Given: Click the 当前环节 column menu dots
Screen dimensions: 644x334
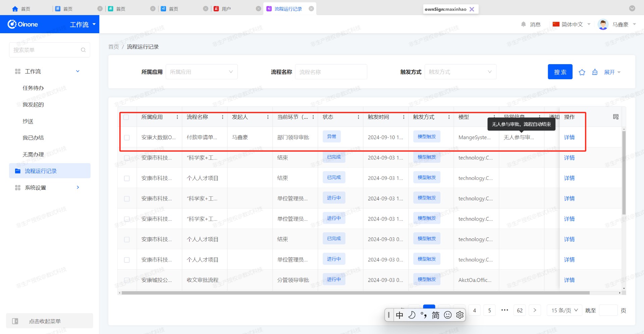Looking at the screenshot, I should tap(313, 117).
